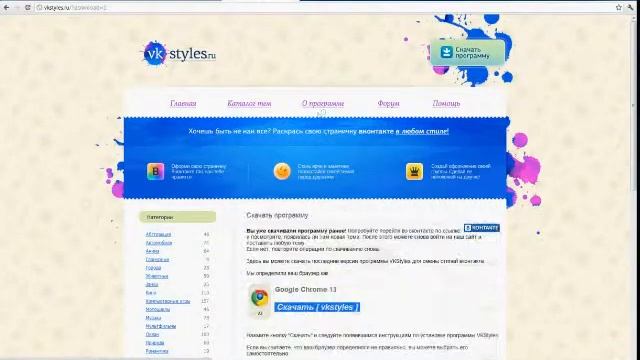Open the Города category

pos(153,268)
